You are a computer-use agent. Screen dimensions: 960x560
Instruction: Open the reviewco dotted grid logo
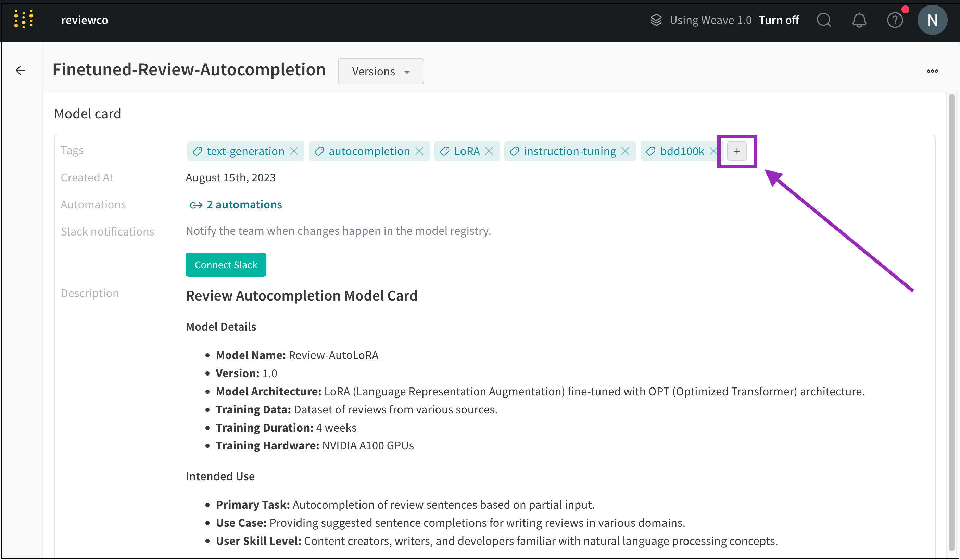24,19
